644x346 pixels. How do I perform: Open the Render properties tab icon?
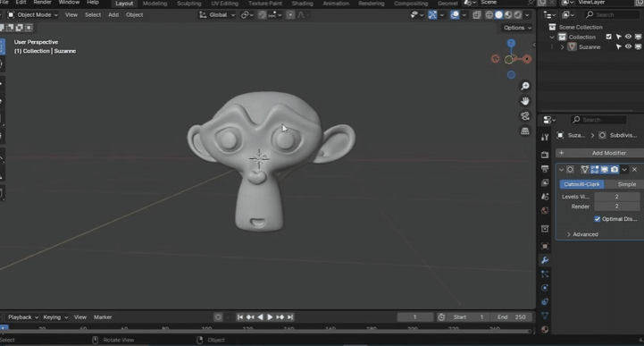pos(545,155)
